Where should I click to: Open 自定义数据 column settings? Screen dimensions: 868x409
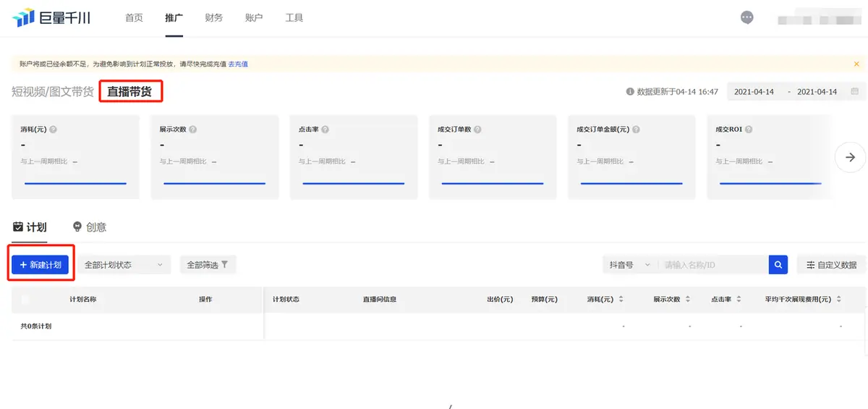coord(831,265)
